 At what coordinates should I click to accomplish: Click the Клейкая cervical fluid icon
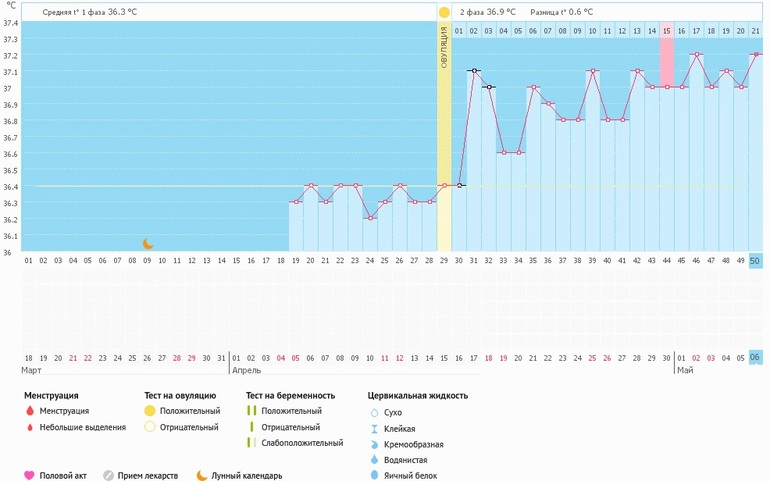pos(374,428)
